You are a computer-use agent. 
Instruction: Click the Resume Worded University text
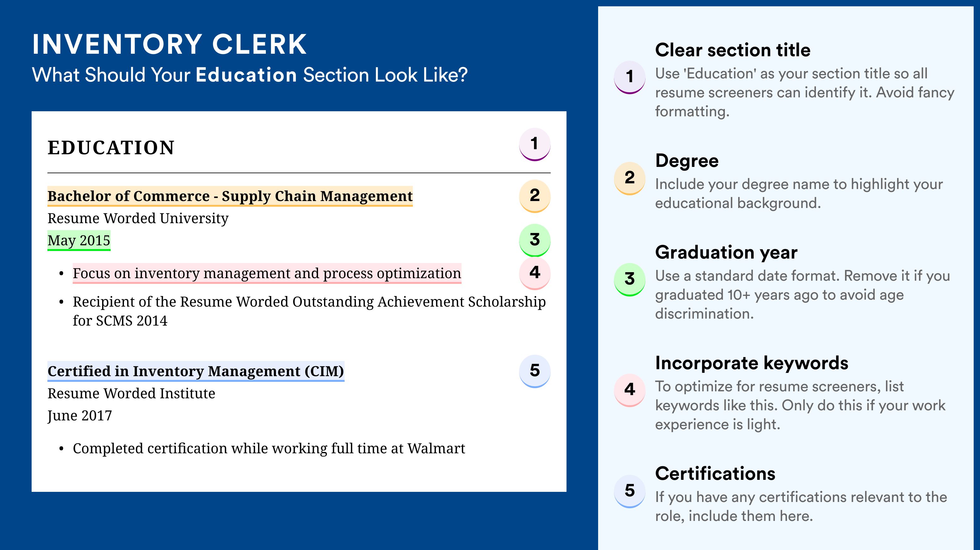click(x=138, y=218)
